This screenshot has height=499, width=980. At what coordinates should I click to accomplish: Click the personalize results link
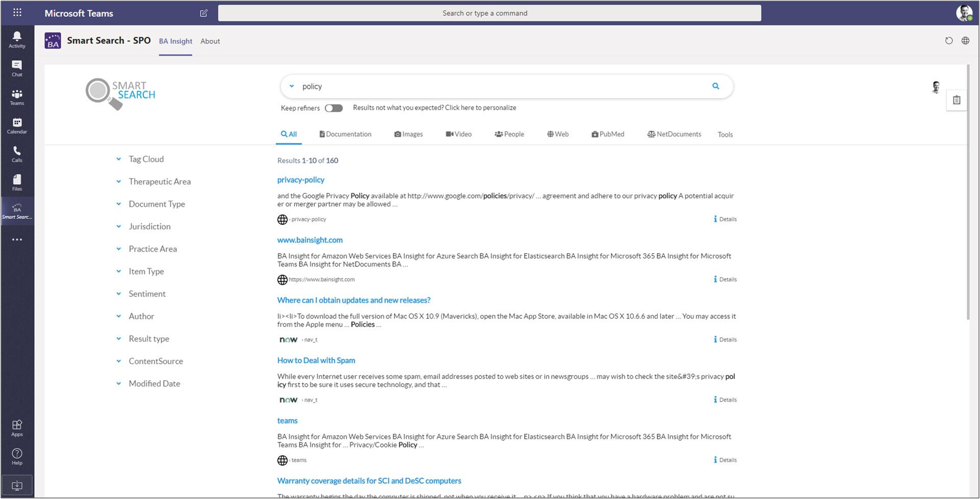pyautogui.click(x=434, y=108)
